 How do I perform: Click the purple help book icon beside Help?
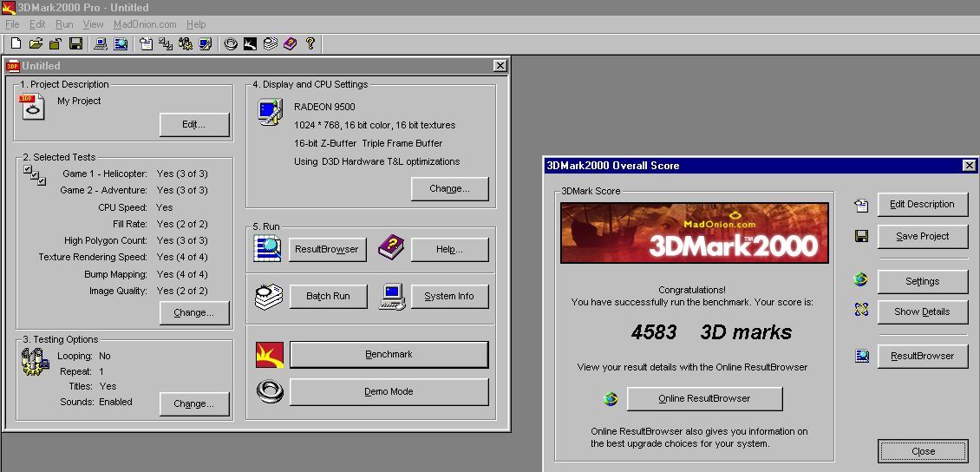[391, 247]
